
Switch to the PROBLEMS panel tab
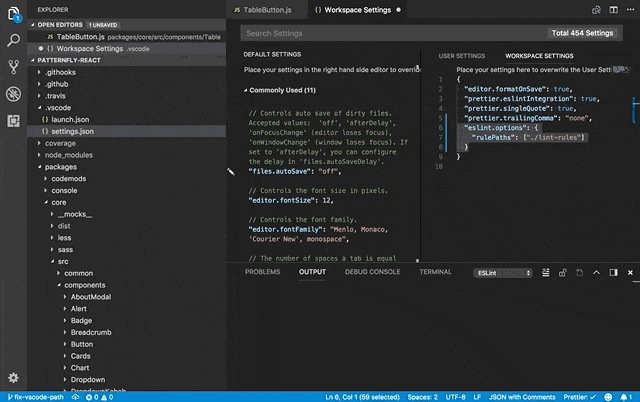262,272
